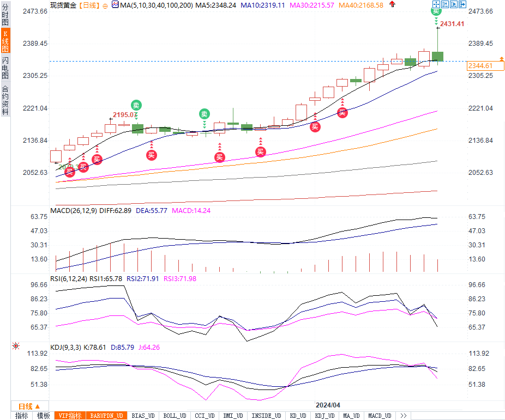Open the 合约资料 contract info tab

click(5, 100)
